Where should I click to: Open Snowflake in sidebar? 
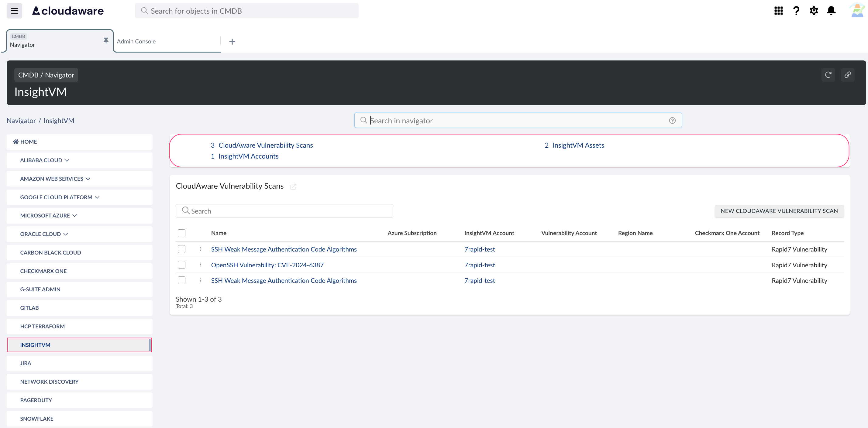coord(80,419)
